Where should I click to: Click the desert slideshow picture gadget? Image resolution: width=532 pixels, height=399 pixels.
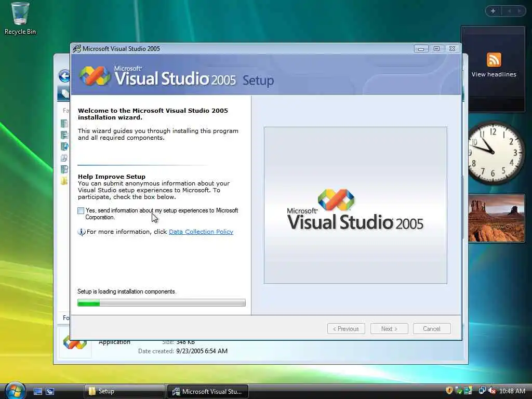click(496, 218)
